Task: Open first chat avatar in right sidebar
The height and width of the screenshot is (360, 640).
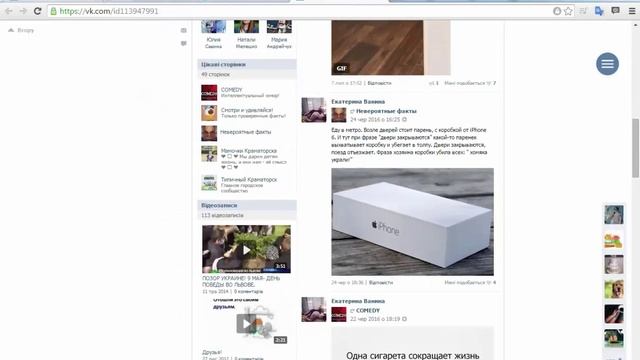Action: coord(614,215)
